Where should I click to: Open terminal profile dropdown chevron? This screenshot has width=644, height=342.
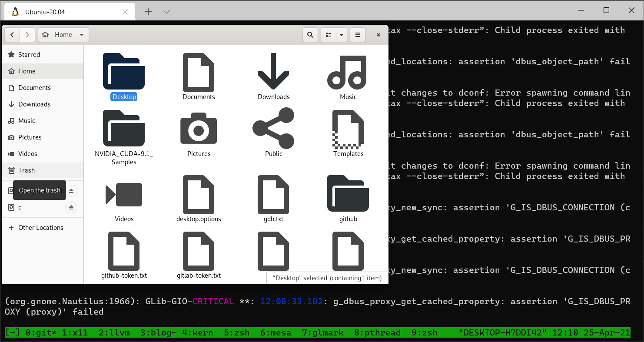166,12
